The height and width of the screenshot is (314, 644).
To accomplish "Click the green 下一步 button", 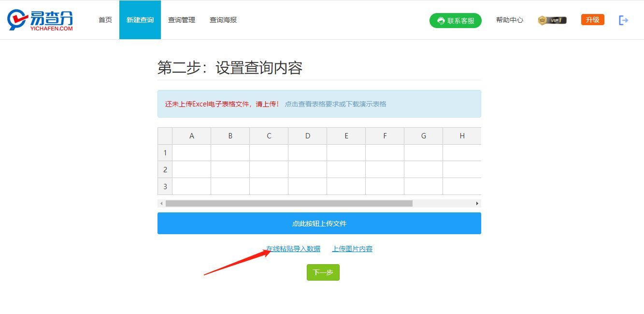I will click(323, 272).
